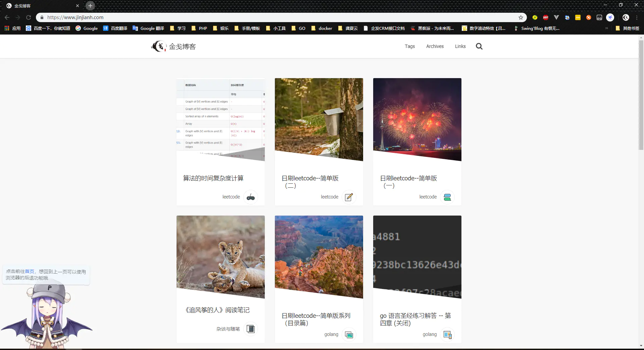The width and height of the screenshot is (644, 350).
Task: Expand the 手册/模板 bookmark folder
Action: [x=247, y=28]
